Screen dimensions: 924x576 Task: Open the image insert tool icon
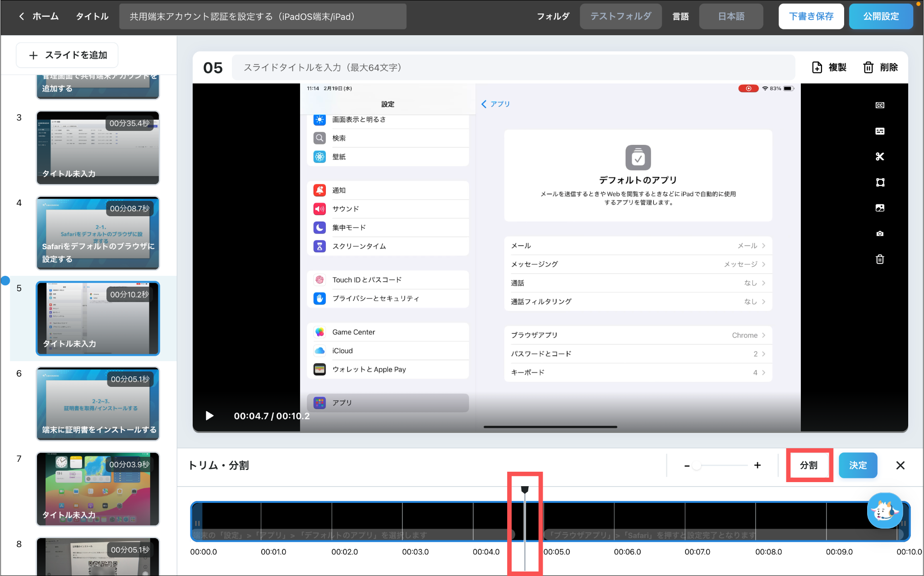click(x=880, y=208)
